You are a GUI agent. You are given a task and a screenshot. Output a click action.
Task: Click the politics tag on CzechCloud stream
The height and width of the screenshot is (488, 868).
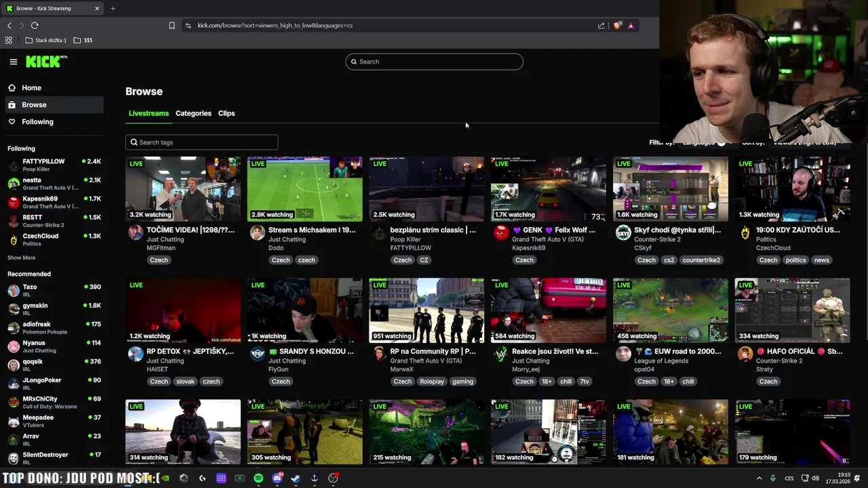(795, 260)
